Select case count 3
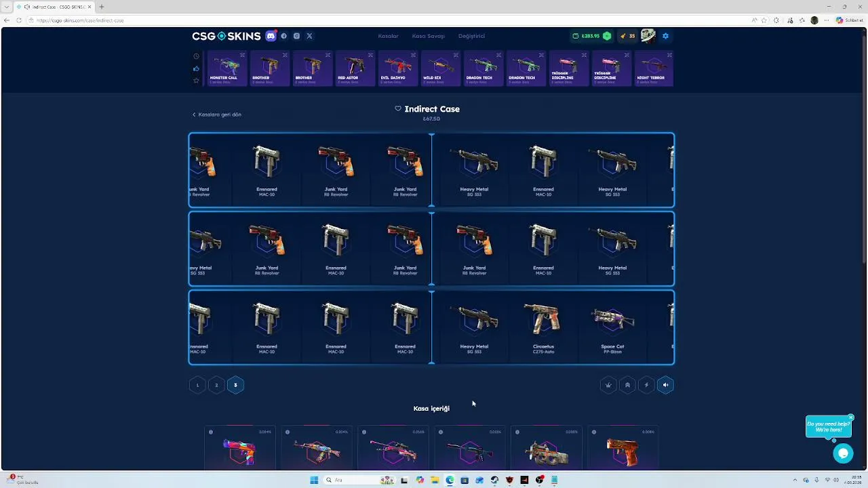The width and height of the screenshot is (868, 488). point(235,385)
